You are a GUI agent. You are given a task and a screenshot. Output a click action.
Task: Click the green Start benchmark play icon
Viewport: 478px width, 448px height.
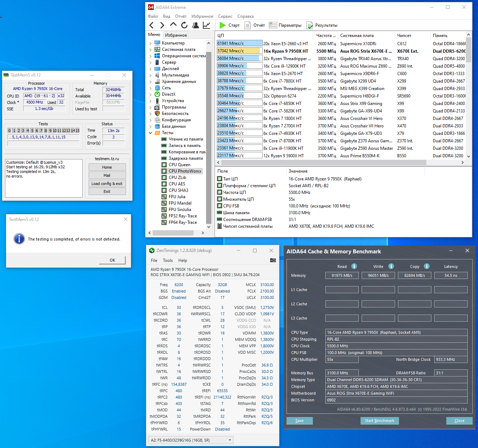point(223,25)
